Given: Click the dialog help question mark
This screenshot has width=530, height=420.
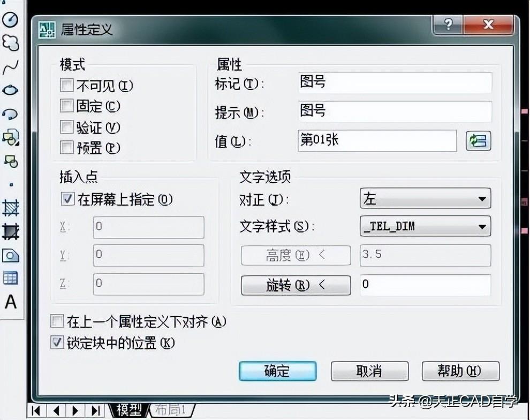Looking at the screenshot, I should [448, 24].
